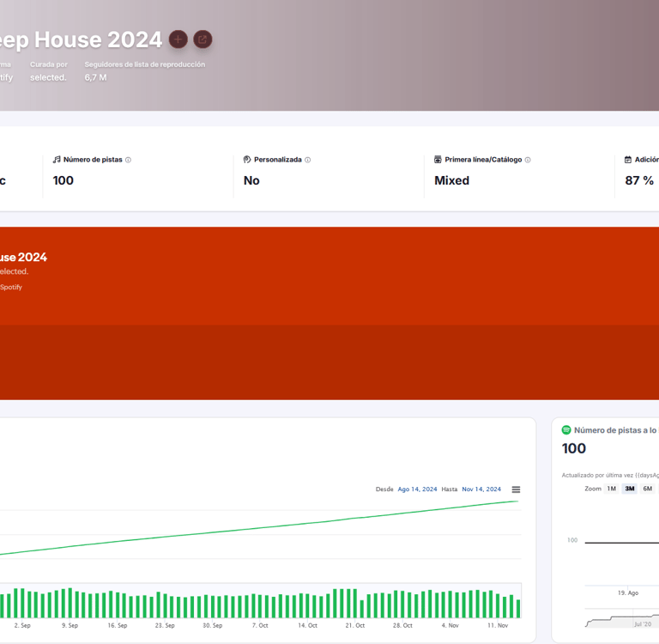This screenshot has width=659, height=644.
Task: Click the head icon before Personalizada
Action: tap(247, 160)
